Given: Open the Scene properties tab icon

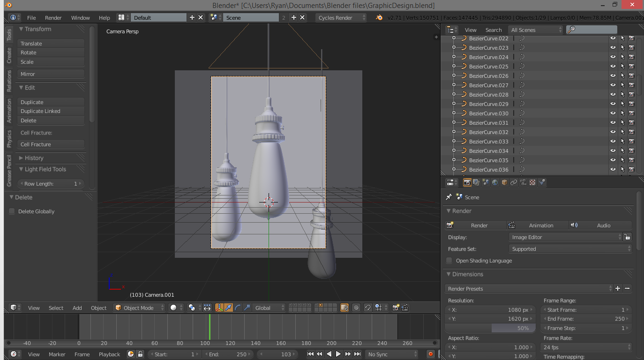Looking at the screenshot, I should tap(486, 182).
